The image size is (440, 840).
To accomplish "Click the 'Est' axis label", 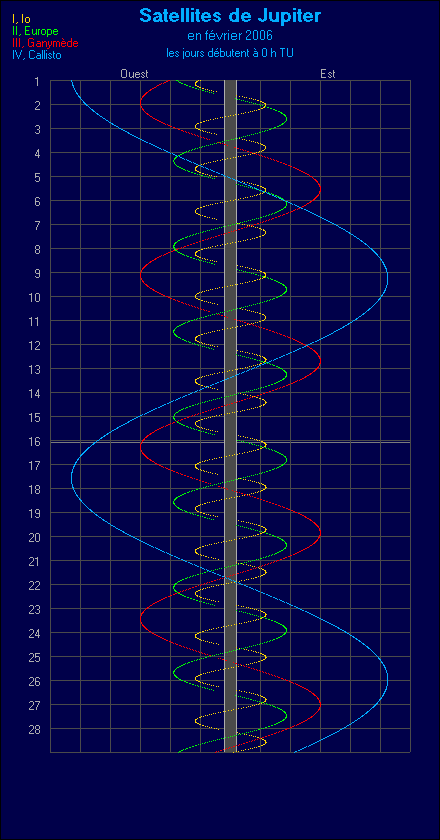I will 328,74.
